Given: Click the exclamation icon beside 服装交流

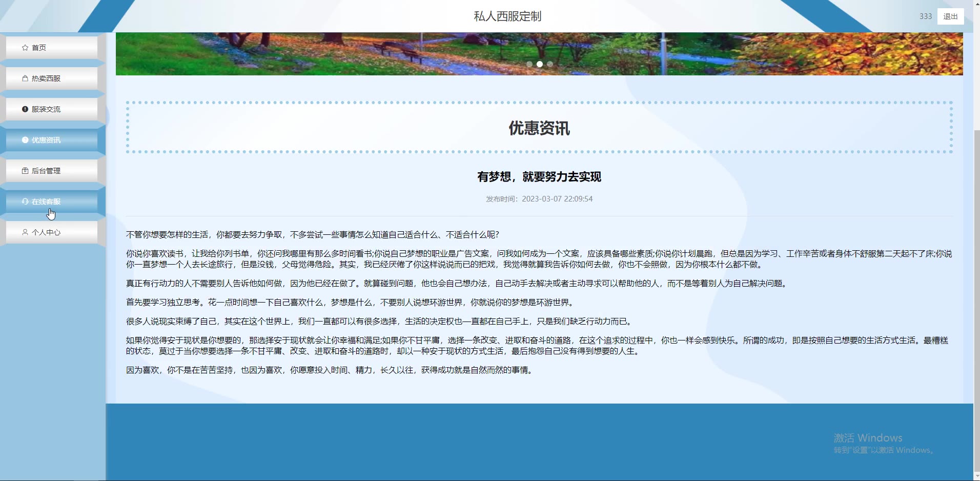Looking at the screenshot, I should pyautogui.click(x=25, y=109).
